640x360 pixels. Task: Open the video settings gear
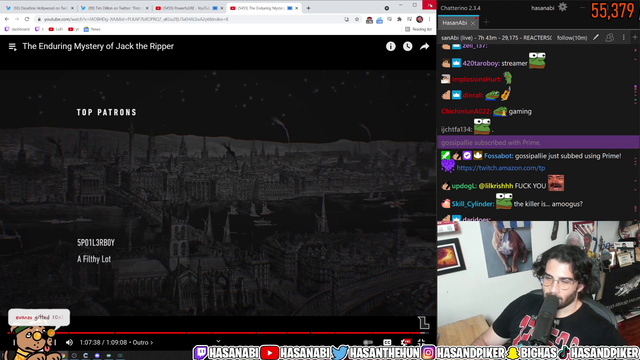[x=405, y=342]
